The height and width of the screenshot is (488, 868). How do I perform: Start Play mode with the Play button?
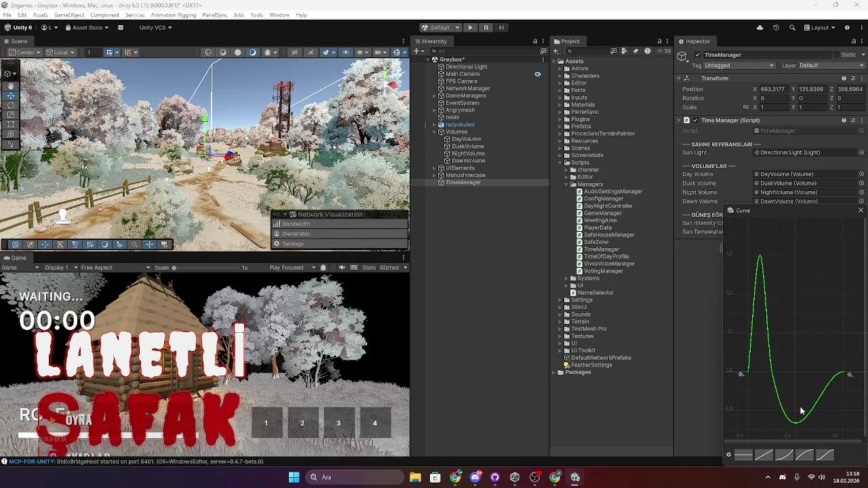pos(470,28)
